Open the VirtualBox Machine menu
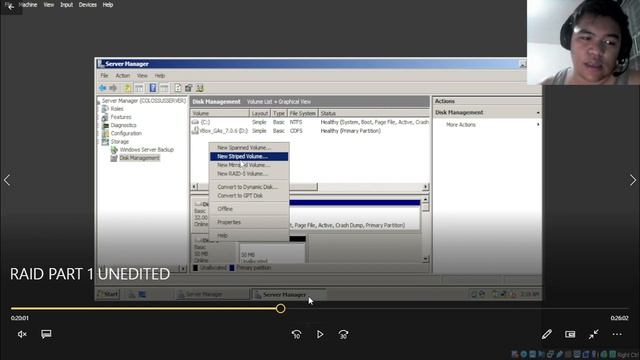 (x=28, y=5)
